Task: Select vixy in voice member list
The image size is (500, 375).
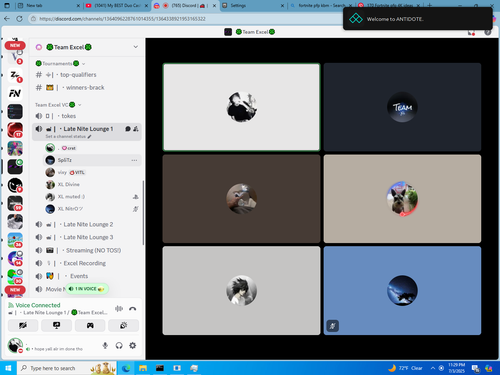Action: [x=93, y=172]
